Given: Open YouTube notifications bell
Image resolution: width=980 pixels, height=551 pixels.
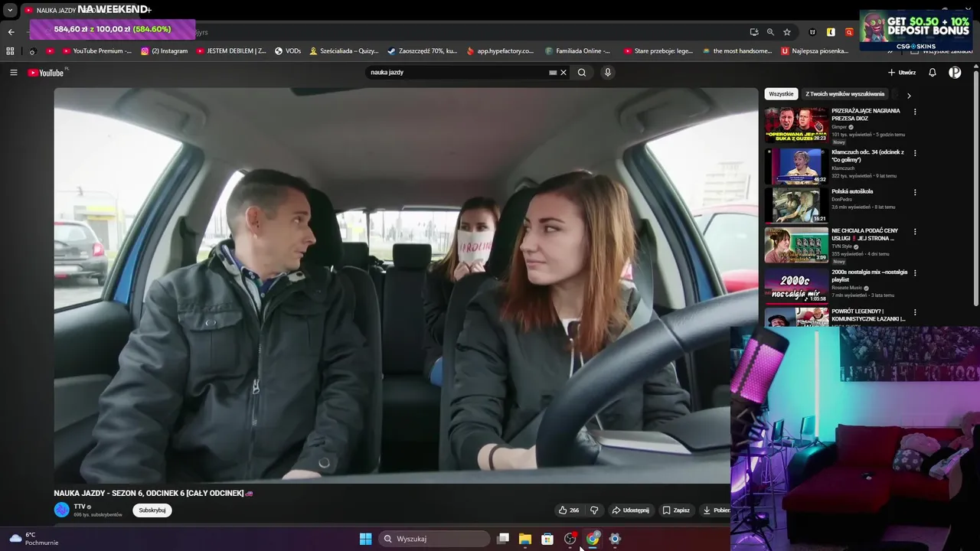Looking at the screenshot, I should point(933,73).
